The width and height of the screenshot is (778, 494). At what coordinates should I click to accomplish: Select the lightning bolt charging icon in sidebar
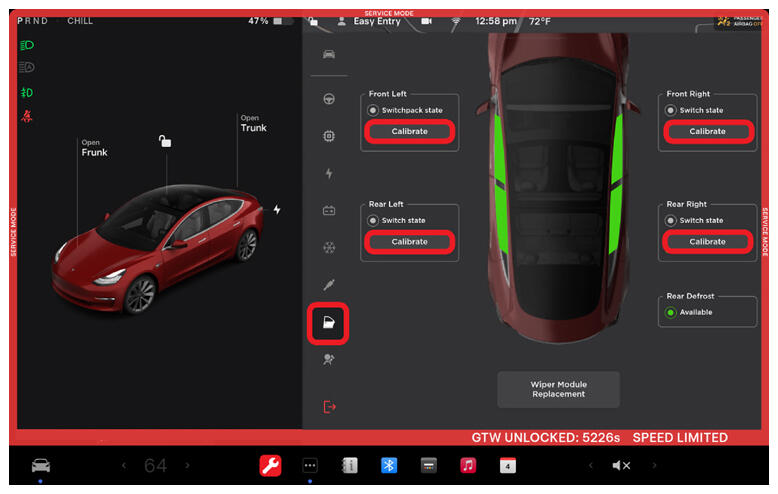(328, 174)
